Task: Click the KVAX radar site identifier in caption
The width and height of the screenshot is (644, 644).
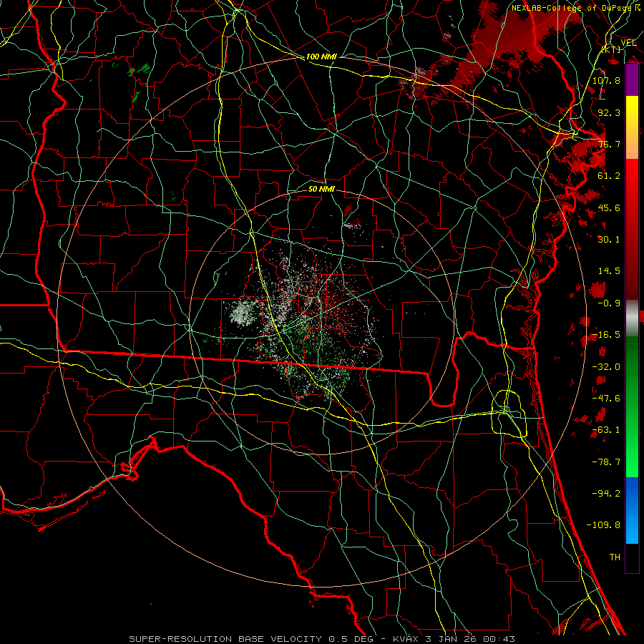Action: (406, 639)
